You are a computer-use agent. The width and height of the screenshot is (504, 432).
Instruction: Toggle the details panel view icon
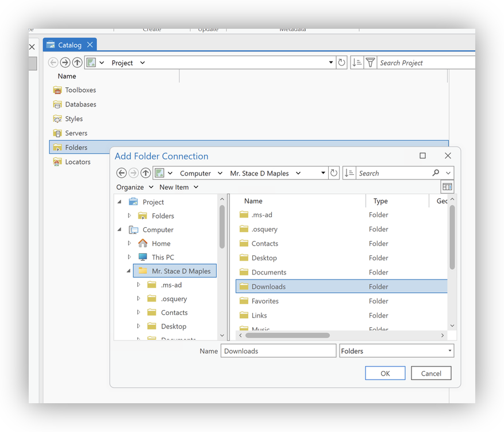click(447, 187)
